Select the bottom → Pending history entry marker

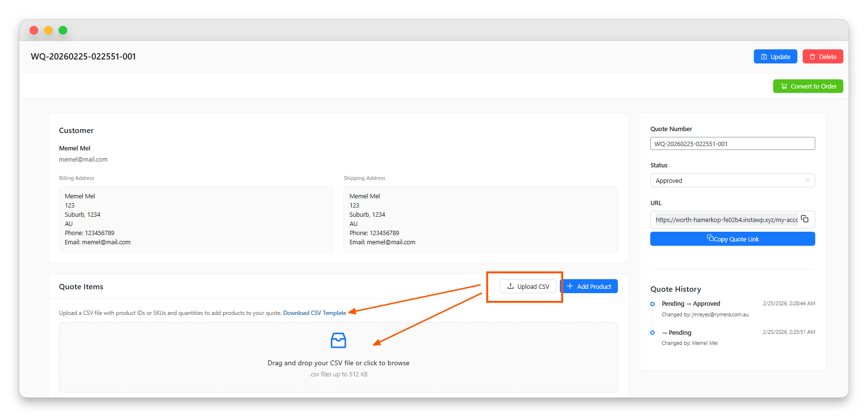(652, 333)
